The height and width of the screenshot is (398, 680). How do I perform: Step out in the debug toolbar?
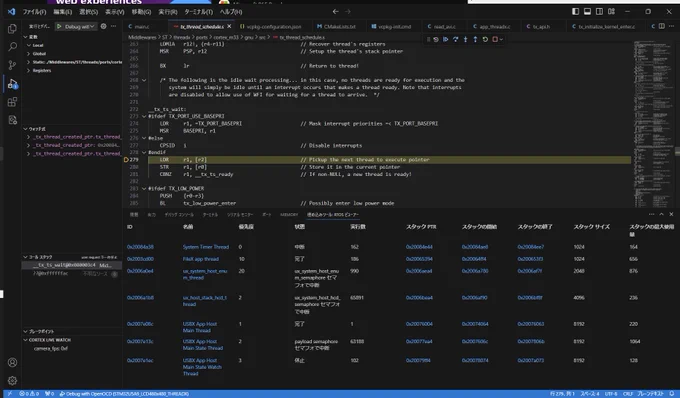tap(475, 39)
